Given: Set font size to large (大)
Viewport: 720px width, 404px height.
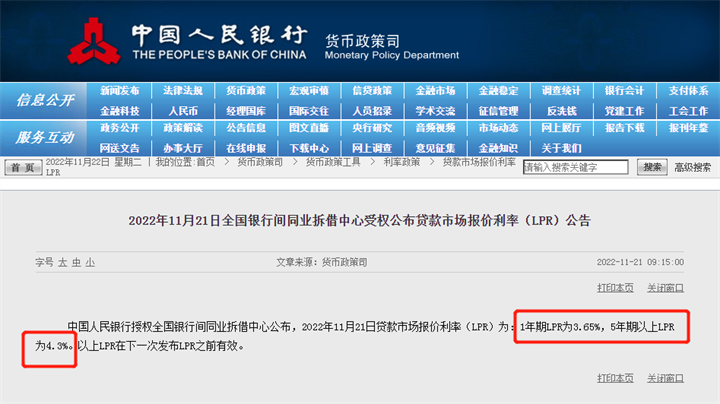Looking at the screenshot, I should (x=62, y=262).
